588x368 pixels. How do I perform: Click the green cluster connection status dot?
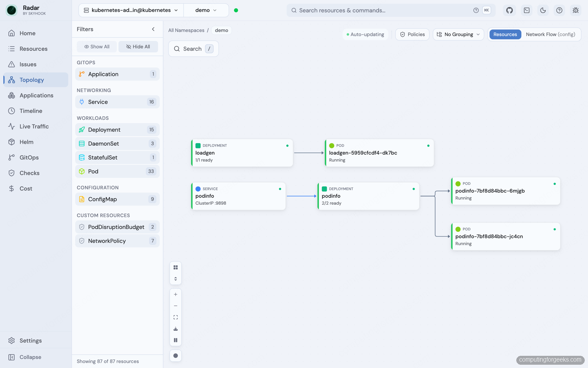(x=236, y=10)
